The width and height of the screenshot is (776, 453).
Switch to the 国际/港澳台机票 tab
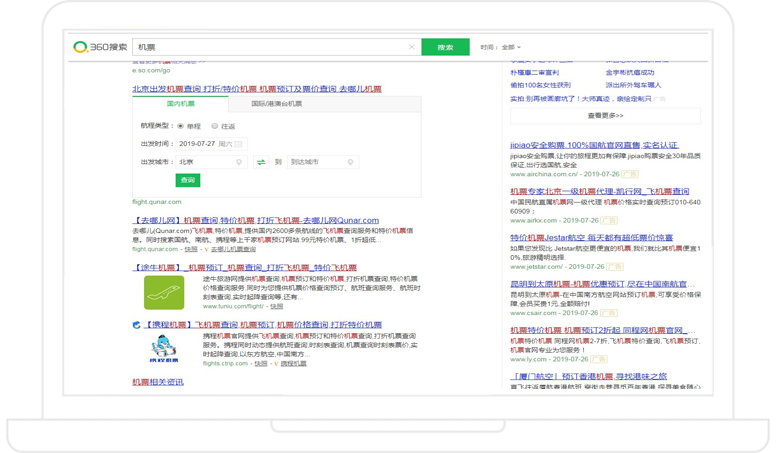click(277, 104)
